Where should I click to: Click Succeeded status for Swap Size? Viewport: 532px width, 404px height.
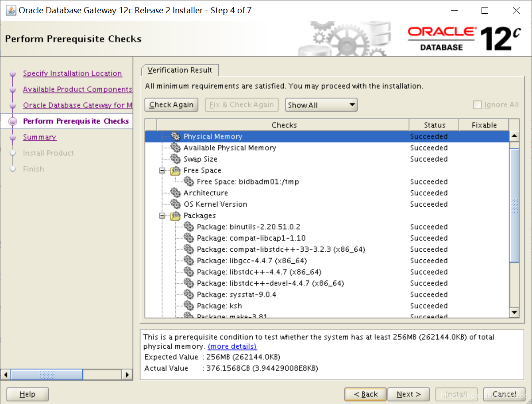coord(429,159)
